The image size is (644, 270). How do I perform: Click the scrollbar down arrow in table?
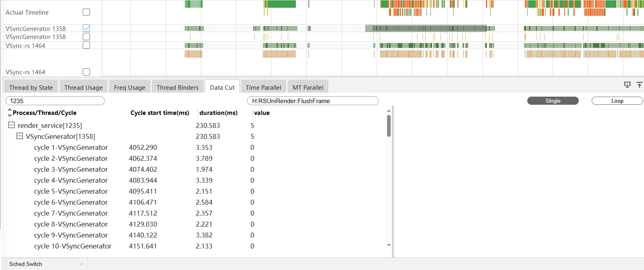(389, 245)
